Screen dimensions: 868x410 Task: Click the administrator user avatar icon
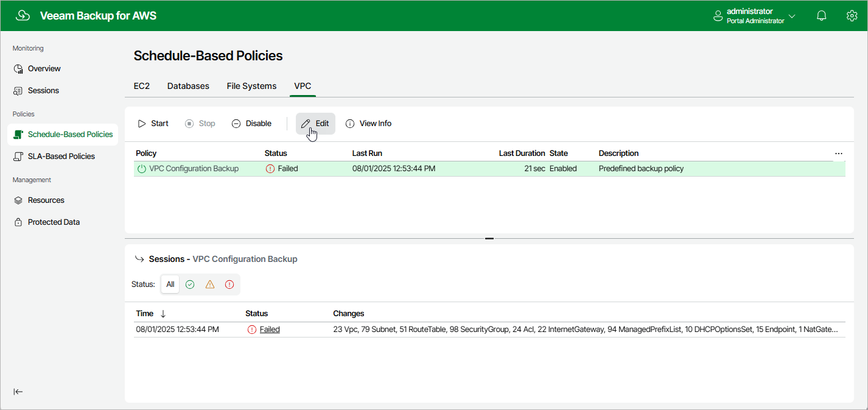coord(718,16)
